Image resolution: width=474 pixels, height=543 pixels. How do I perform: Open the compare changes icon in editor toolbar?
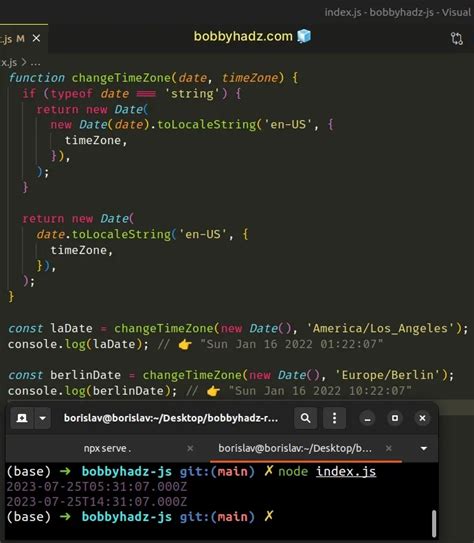click(457, 38)
